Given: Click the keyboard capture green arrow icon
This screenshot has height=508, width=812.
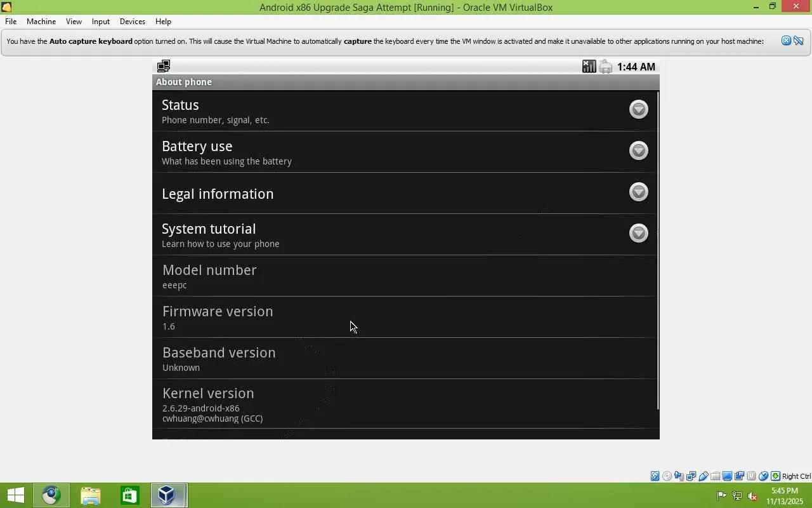Looking at the screenshot, I should pyautogui.click(x=775, y=476).
